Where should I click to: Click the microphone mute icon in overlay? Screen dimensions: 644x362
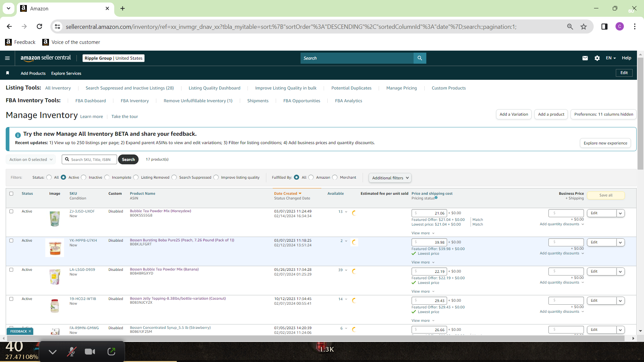[71, 351]
